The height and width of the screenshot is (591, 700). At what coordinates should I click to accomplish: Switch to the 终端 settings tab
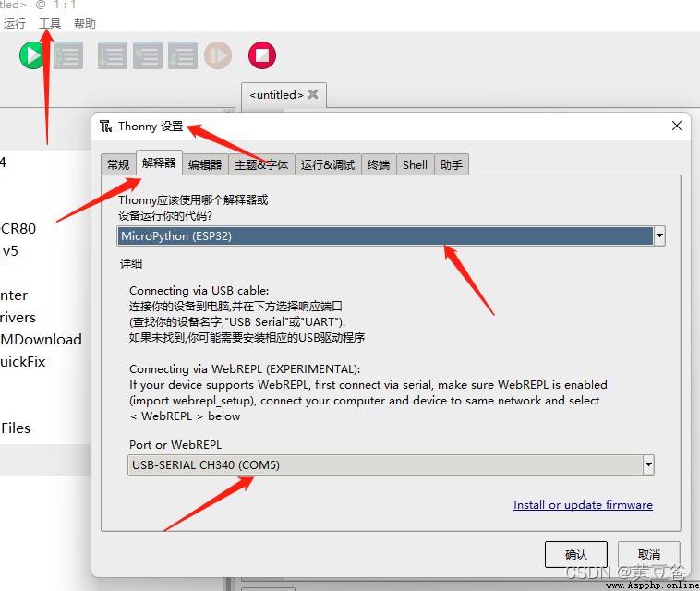pyautogui.click(x=379, y=164)
